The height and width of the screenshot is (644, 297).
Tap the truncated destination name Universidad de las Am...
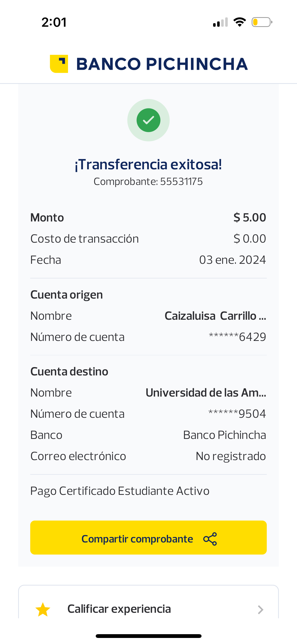[206, 393]
